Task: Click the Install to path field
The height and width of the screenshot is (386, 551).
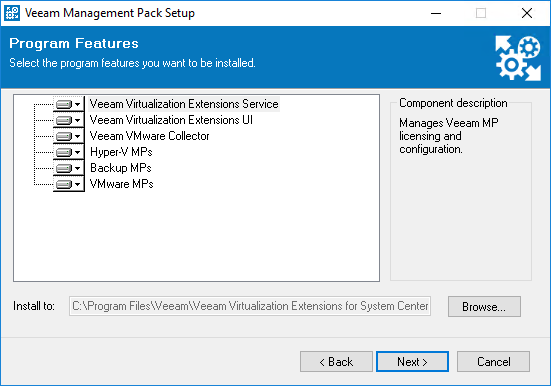Action: [x=250, y=306]
